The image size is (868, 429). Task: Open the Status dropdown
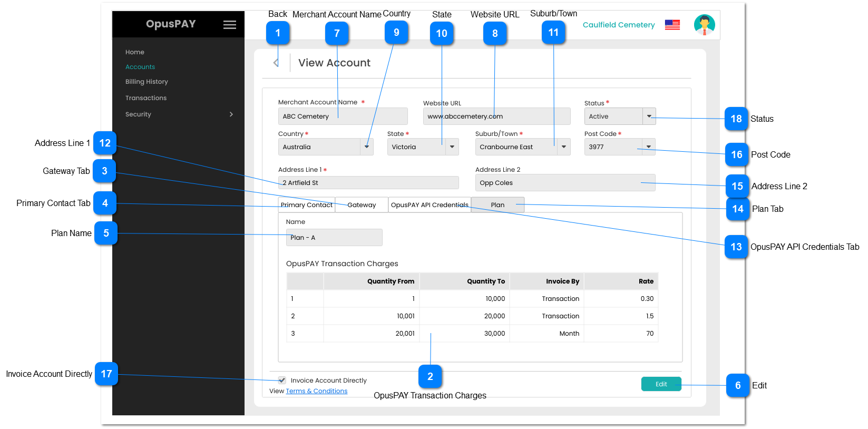[x=649, y=116]
